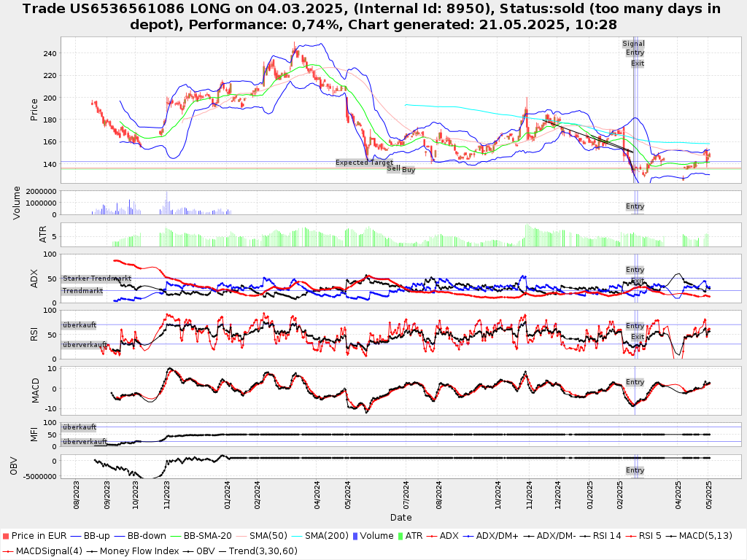Click the Buy level label

pyautogui.click(x=409, y=170)
